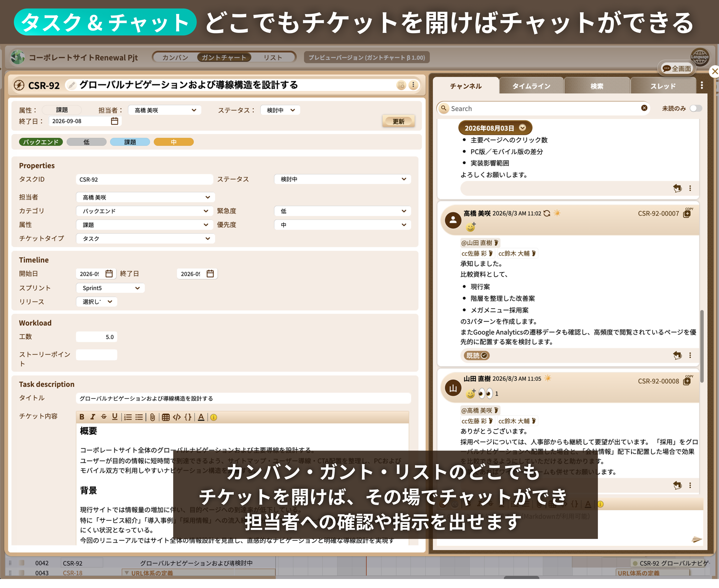Screen dimensions: 719x588
Task: Click the 更新 update button
Action: pyautogui.click(x=399, y=121)
